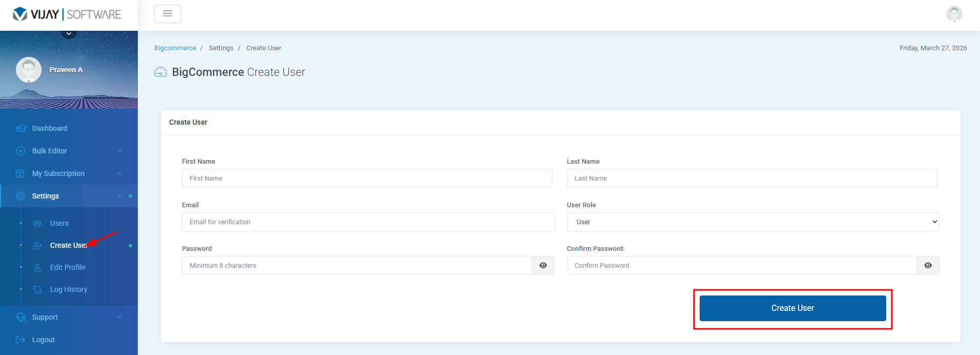The height and width of the screenshot is (355, 980).
Task: Follow the Bigcommerce breadcrumb link
Action: [x=175, y=48]
